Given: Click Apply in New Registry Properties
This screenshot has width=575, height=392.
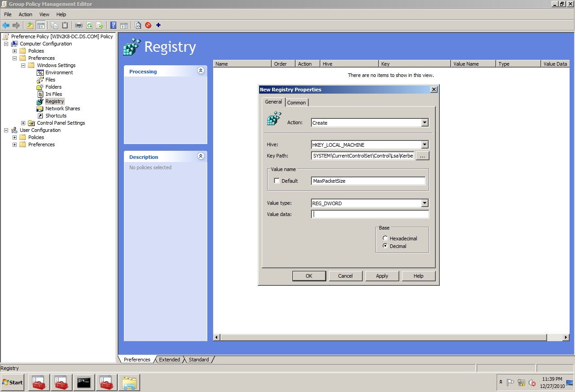Looking at the screenshot, I should point(382,276).
